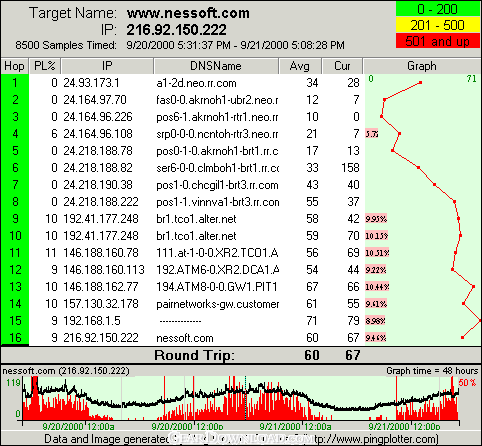The width and height of the screenshot is (482, 446).
Task: Sort by the IP column header
Action: 107,66
